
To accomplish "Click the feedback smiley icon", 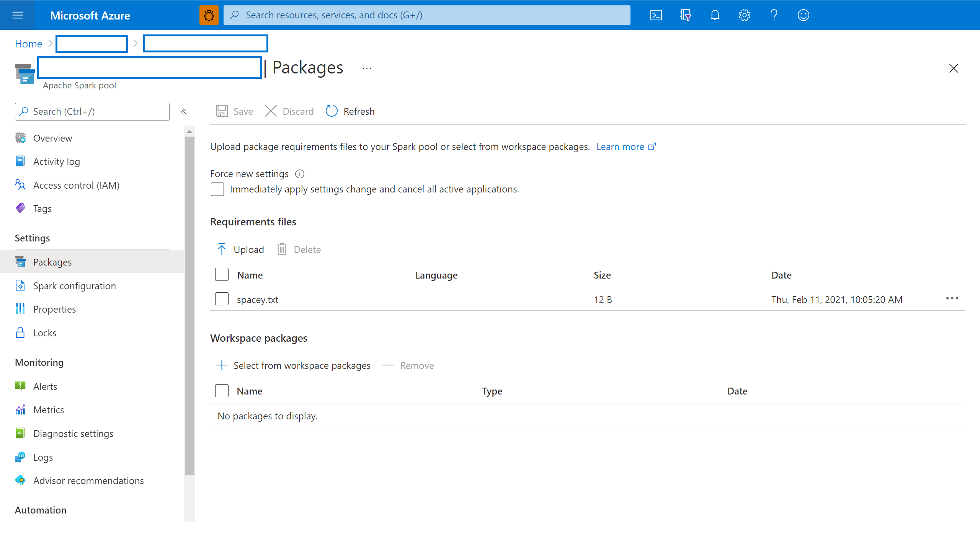I will click(x=803, y=15).
